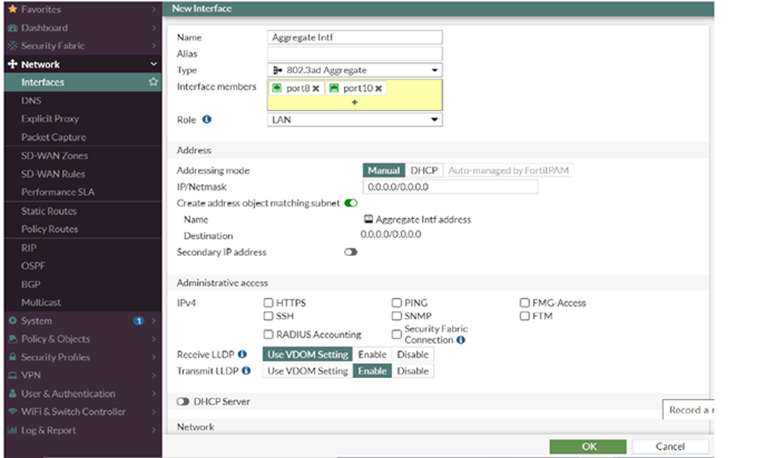Remove port10 from interface members

pyautogui.click(x=379, y=89)
